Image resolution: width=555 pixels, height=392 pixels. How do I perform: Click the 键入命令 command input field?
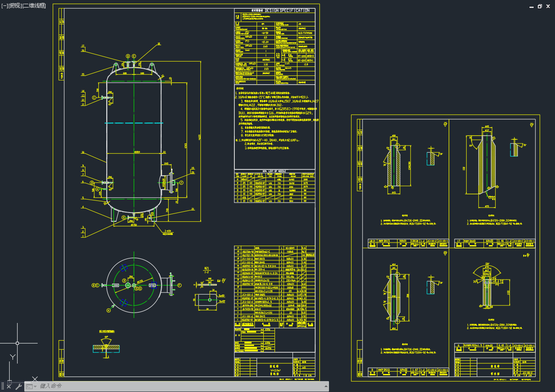(180, 386)
